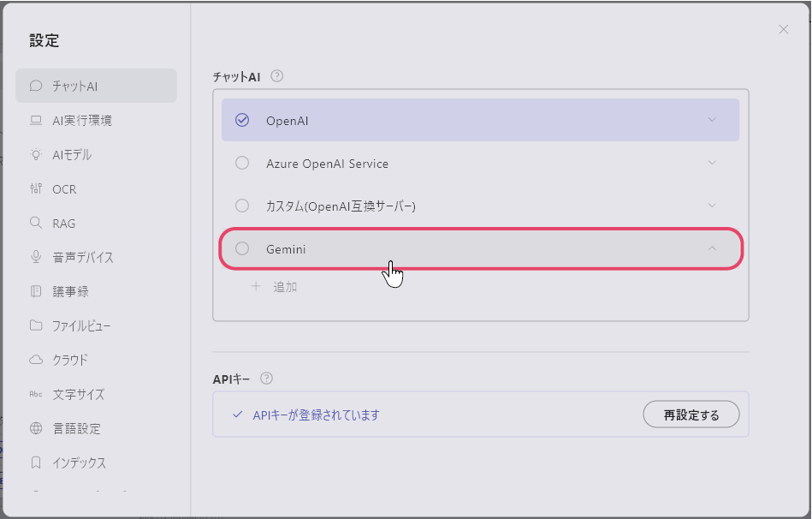
Task: Click the chat bubble icon beside チャットAI
Action: [36, 86]
